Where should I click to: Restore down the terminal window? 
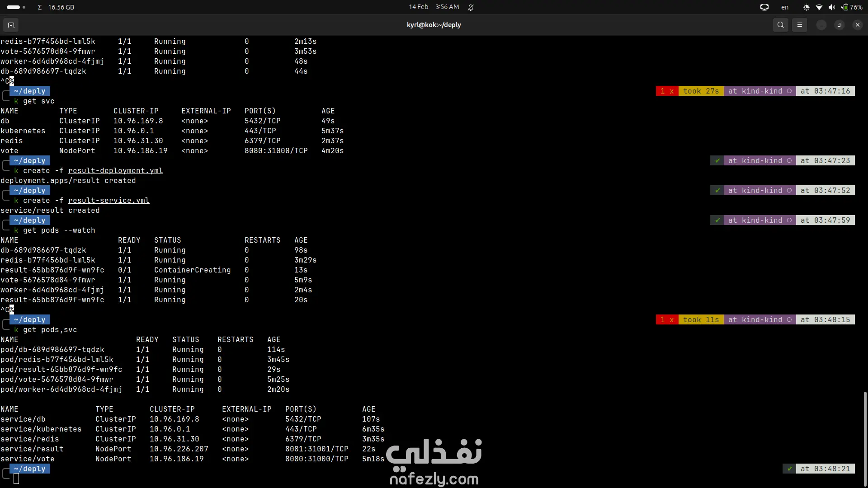click(839, 25)
